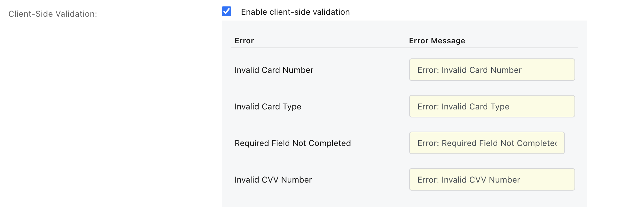
Task: Uncheck the Enable client-side validation checkbox
Action: [x=227, y=12]
